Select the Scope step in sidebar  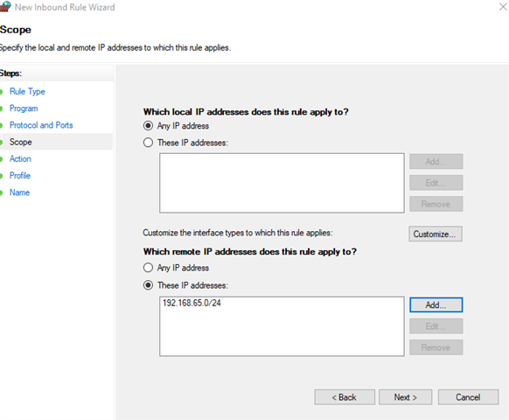click(21, 142)
